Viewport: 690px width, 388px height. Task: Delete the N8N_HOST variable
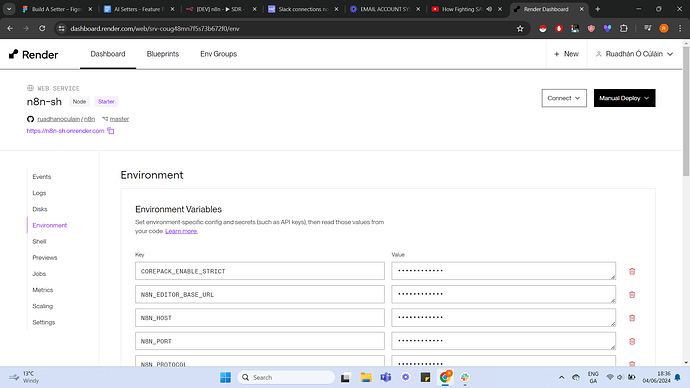click(x=632, y=318)
